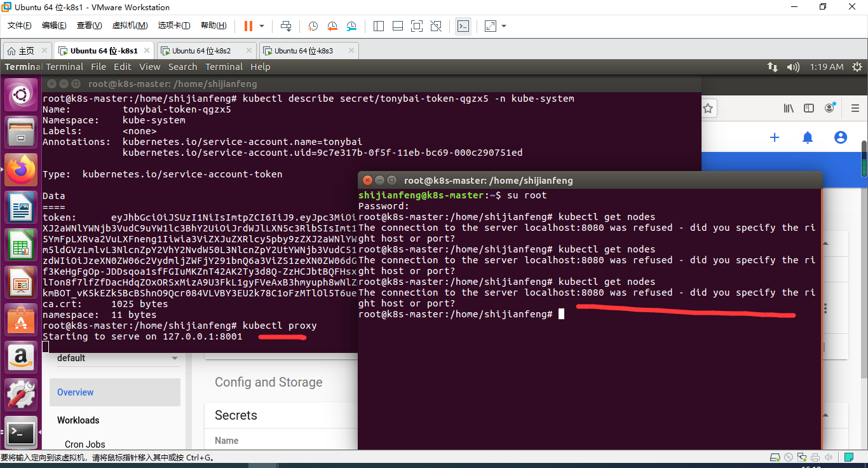
Task: Open System Settings from the launcher
Action: coord(21,395)
